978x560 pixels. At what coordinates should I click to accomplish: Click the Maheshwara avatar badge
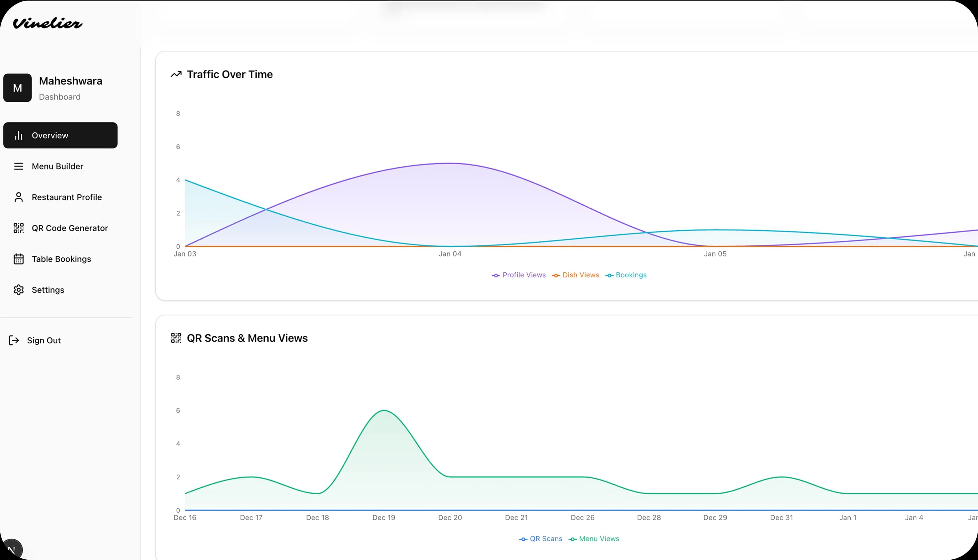(x=17, y=88)
